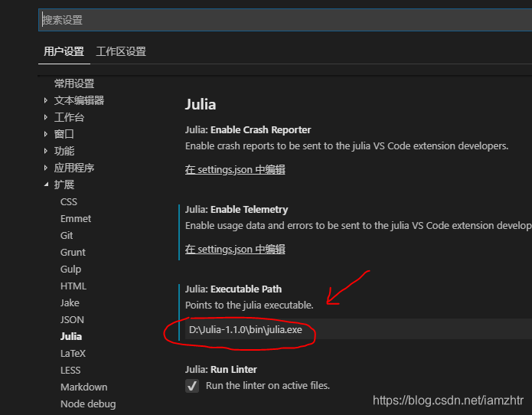Open Emmet extension settings
This screenshot has width=532, height=415.
click(x=76, y=218)
